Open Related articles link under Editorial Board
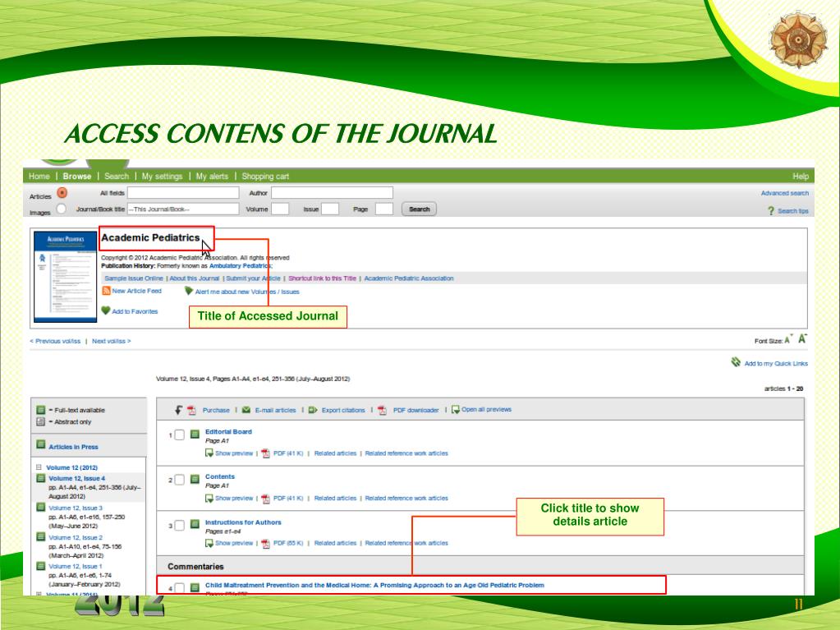This screenshot has width=840, height=630. (x=335, y=453)
